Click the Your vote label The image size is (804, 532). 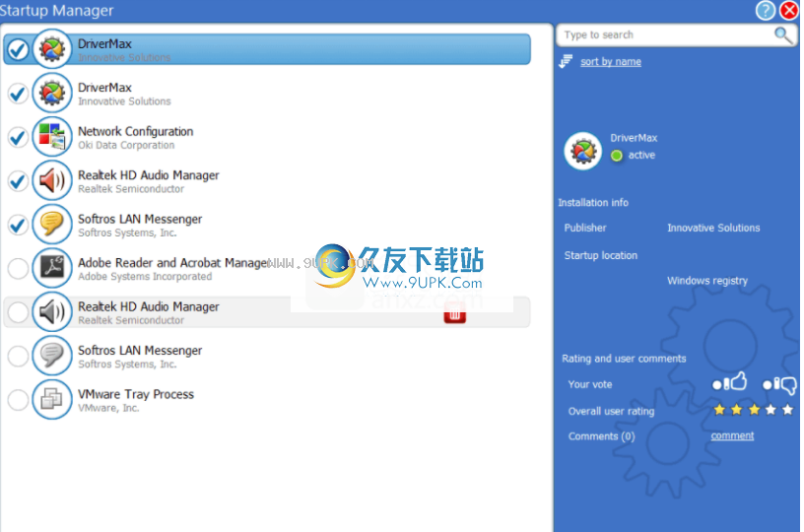[x=590, y=384]
